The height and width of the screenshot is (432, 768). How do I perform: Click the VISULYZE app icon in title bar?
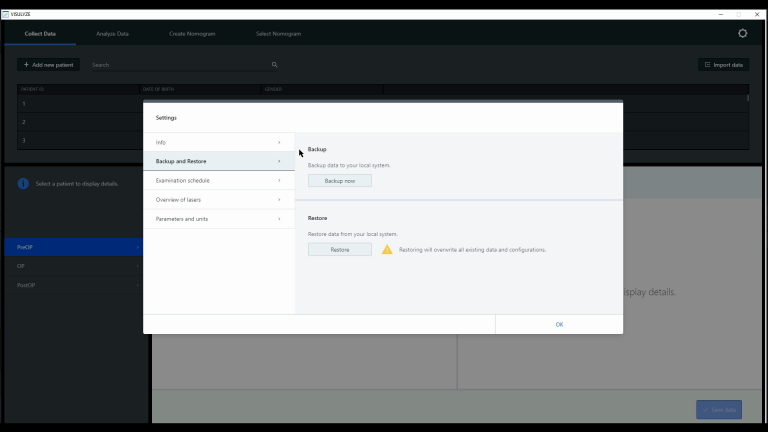[x=6, y=15]
